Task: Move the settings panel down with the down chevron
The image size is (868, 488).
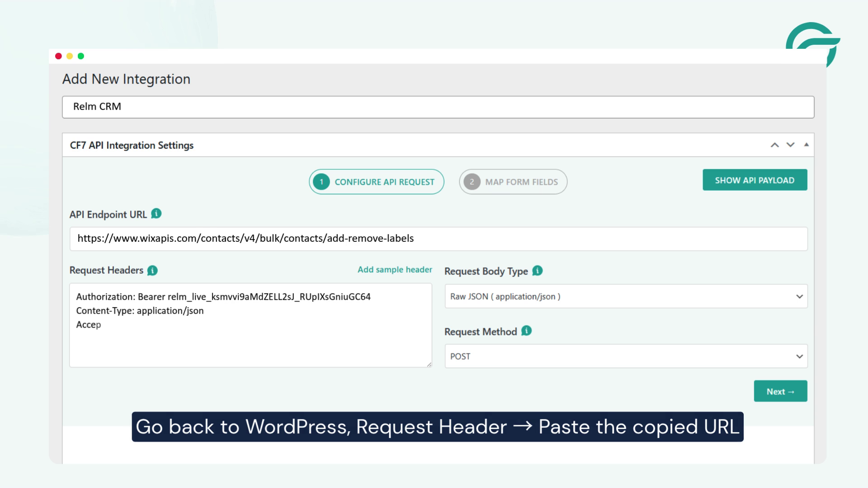Action: [790, 145]
